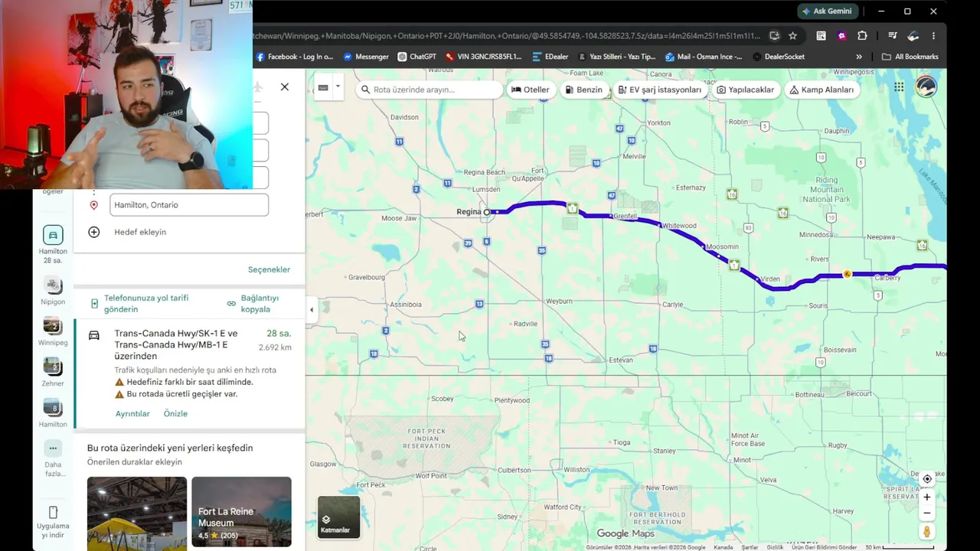
Task: Select the Hamilton 28 sa. driving sidebar item
Action: pos(53,244)
